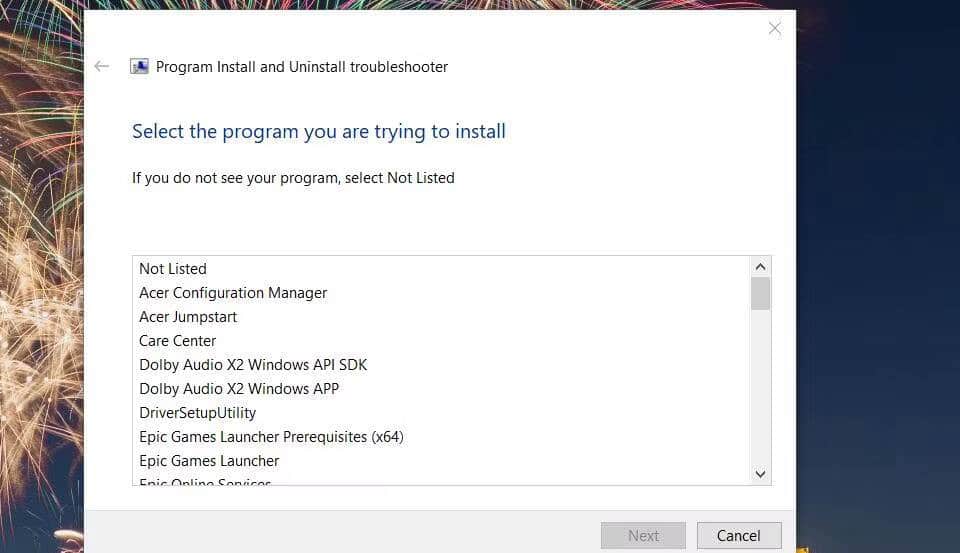Click the program list scrollbar thumb
Screen dimensions: 960x553
pyautogui.click(x=760, y=294)
